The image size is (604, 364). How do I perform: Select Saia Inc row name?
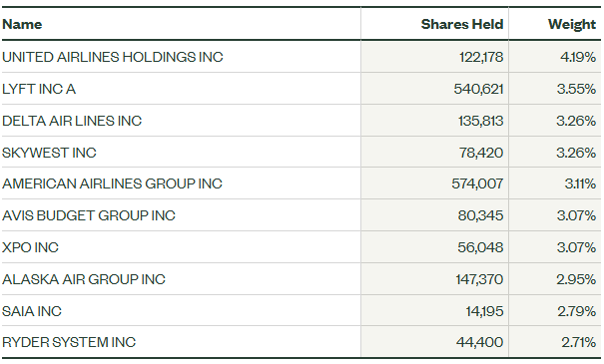pos(32,311)
